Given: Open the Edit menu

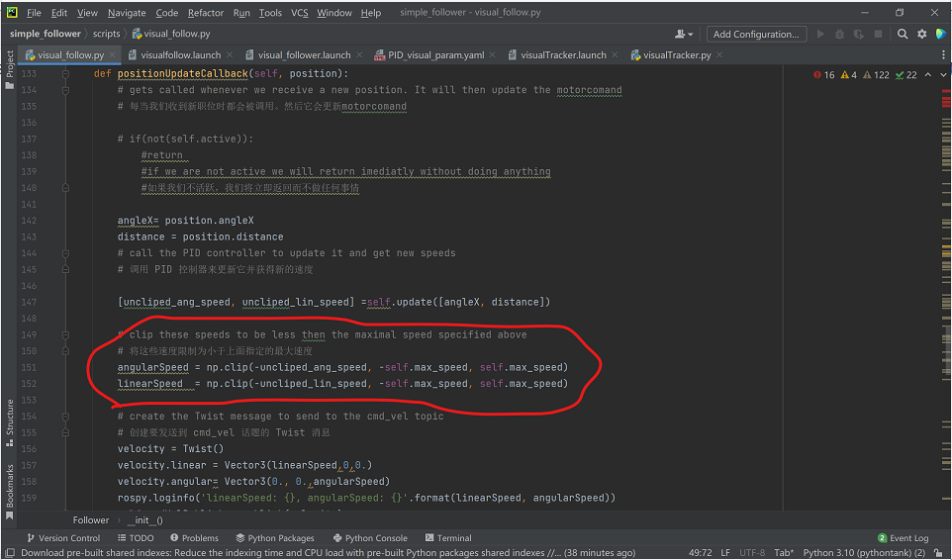Looking at the screenshot, I should (x=59, y=12).
